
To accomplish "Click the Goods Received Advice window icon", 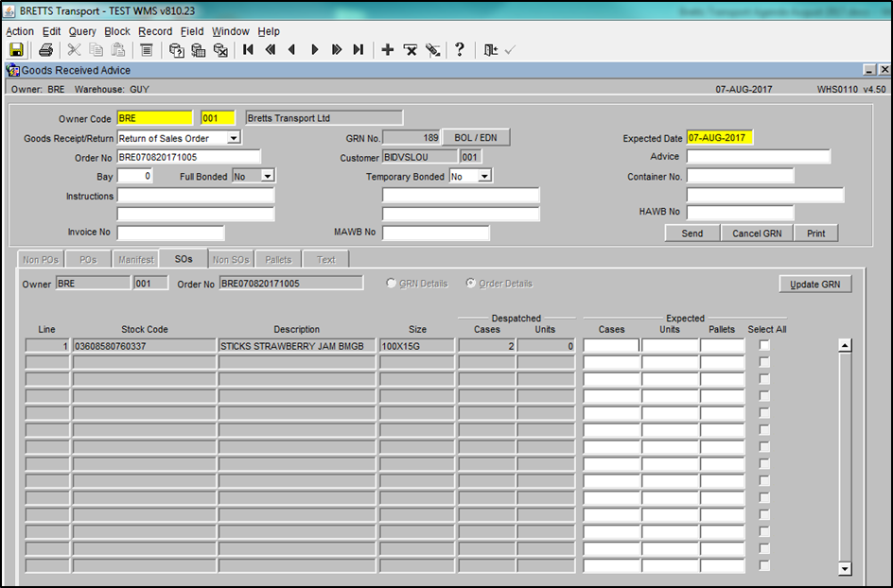I will click(x=12, y=71).
